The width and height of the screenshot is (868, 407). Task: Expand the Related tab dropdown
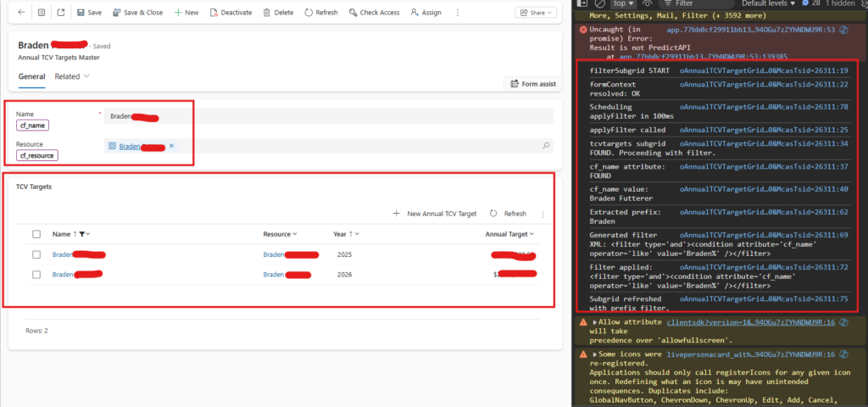[73, 76]
